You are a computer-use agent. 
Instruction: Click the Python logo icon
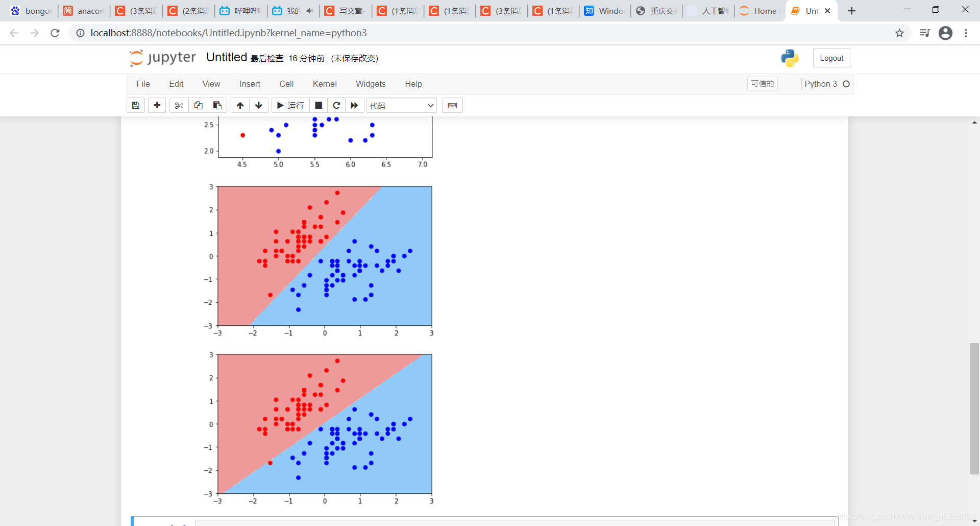click(x=790, y=58)
